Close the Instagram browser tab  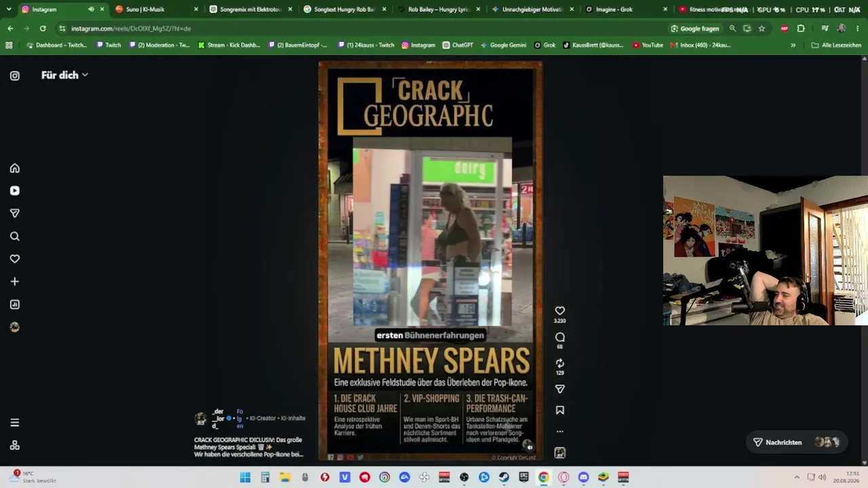102,9
